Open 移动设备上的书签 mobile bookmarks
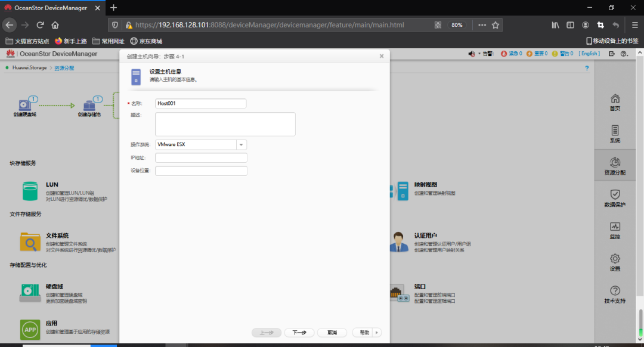 612,41
